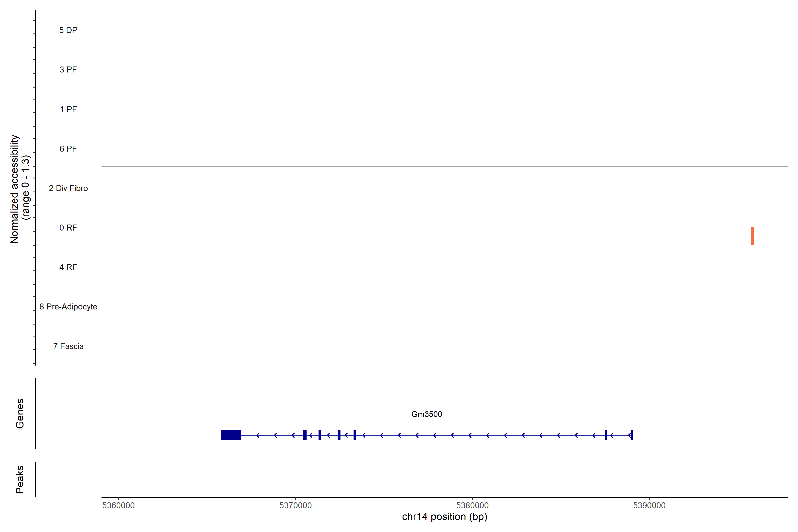Click the 0 RF track label
798x532 pixels.
tap(68, 228)
